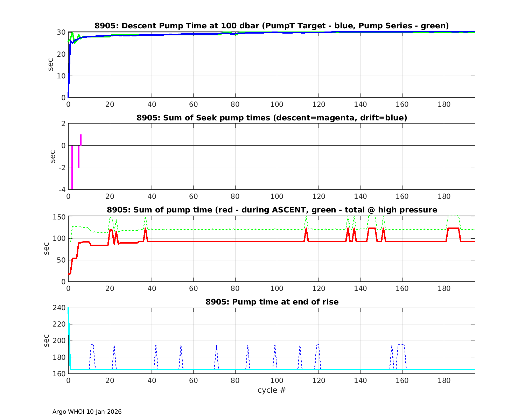Click the blue dotted peak near cycle 42

tap(156, 346)
